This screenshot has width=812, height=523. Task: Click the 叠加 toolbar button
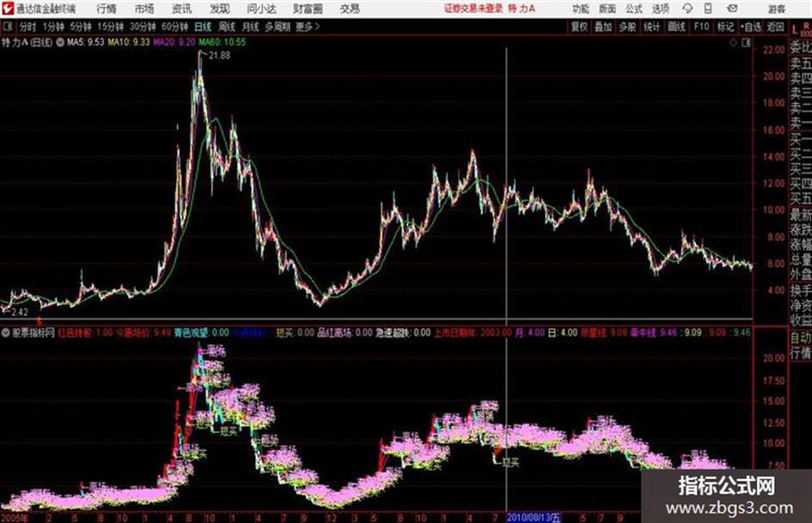point(603,27)
